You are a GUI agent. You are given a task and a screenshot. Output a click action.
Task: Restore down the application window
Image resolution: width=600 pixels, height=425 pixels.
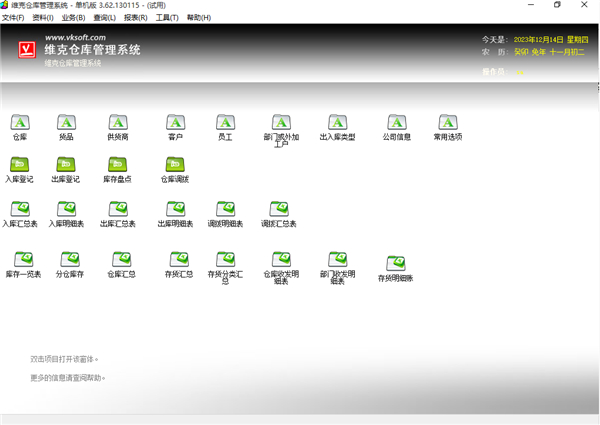tap(557, 5)
